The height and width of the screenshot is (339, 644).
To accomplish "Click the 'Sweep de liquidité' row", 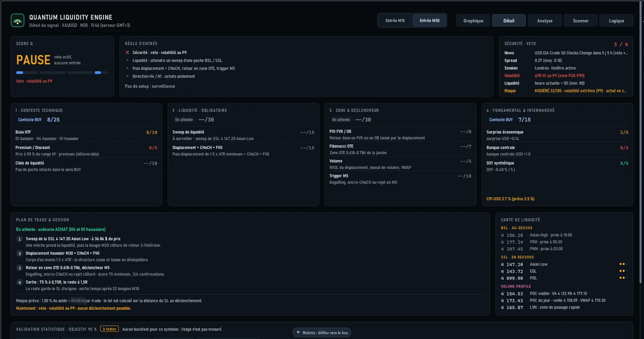I will coord(243,135).
